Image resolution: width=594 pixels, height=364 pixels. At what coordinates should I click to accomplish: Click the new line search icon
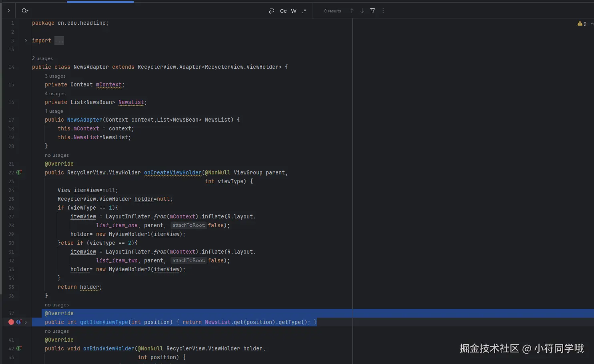[271, 11]
